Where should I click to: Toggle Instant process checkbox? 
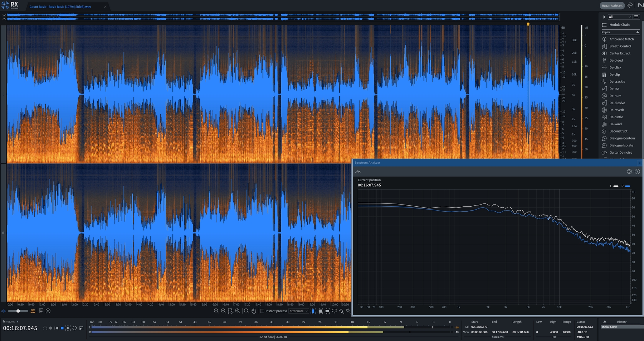point(262,311)
